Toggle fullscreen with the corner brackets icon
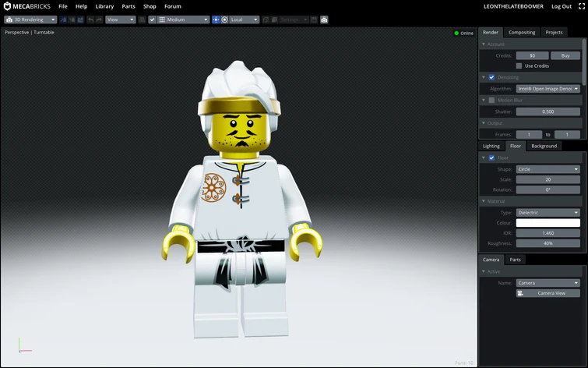The width and height of the screenshot is (588, 368). [582, 6]
